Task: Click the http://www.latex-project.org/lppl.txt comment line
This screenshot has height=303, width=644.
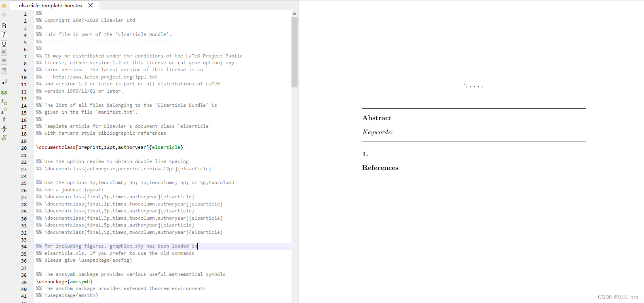Action: (97, 77)
